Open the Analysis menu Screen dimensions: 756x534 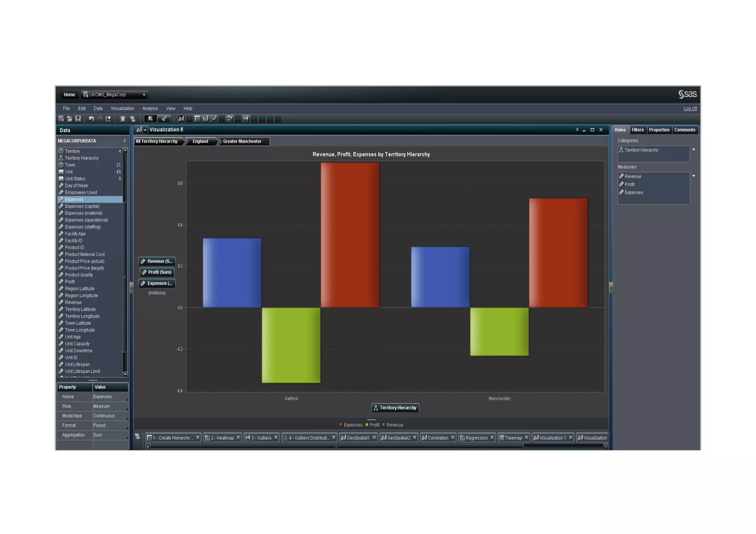pyautogui.click(x=150, y=108)
